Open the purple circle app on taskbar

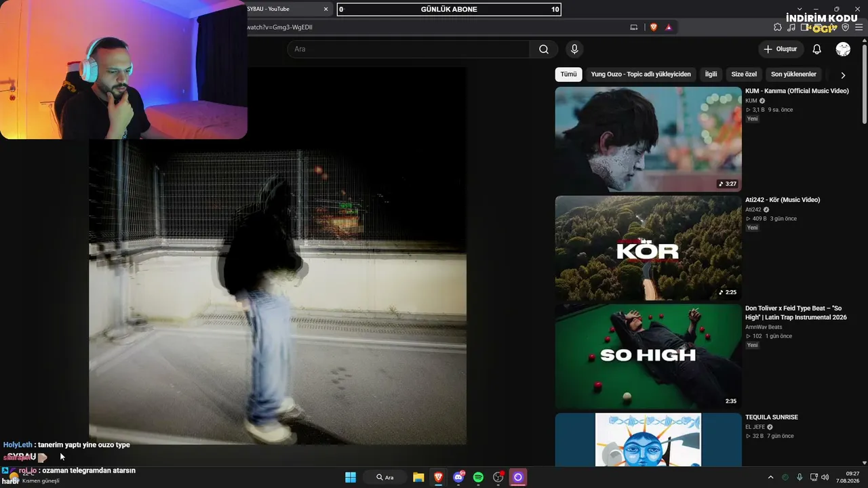click(518, 477)
